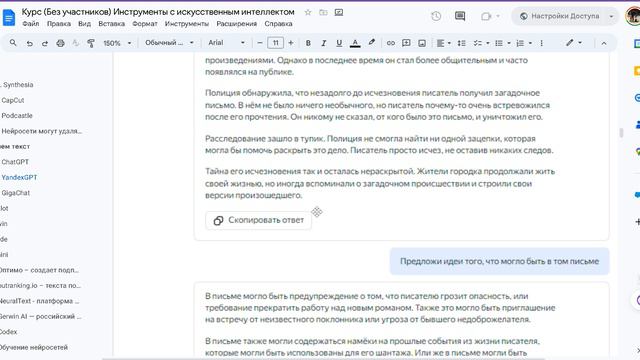
Task: Open version history clock icon
Action: [436, 16]
